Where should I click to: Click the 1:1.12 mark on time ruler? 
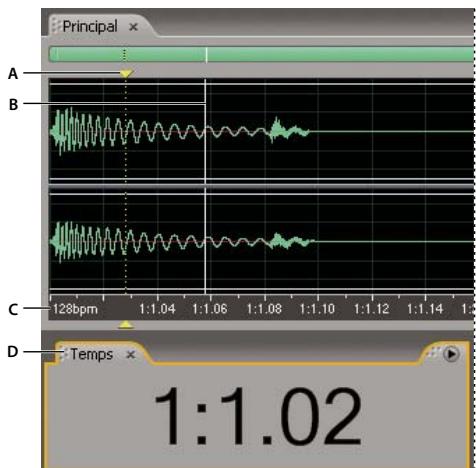point(372,309)
